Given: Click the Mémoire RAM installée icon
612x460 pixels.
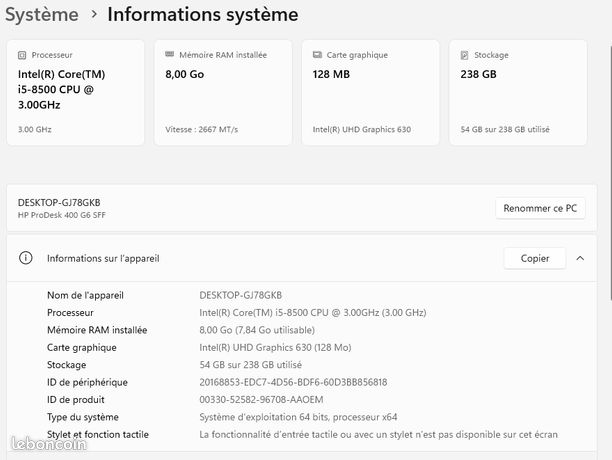Looking at the screenshot, I should [169, 54].
